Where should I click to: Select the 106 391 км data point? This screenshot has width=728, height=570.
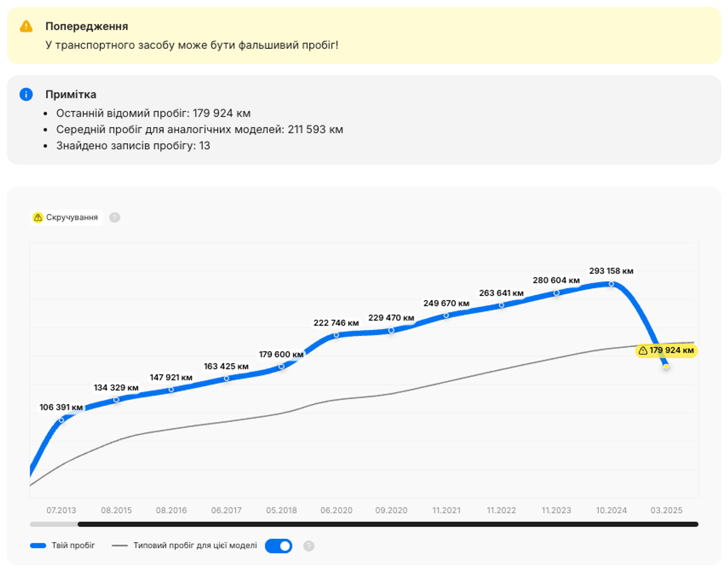[x=61, y=420]
